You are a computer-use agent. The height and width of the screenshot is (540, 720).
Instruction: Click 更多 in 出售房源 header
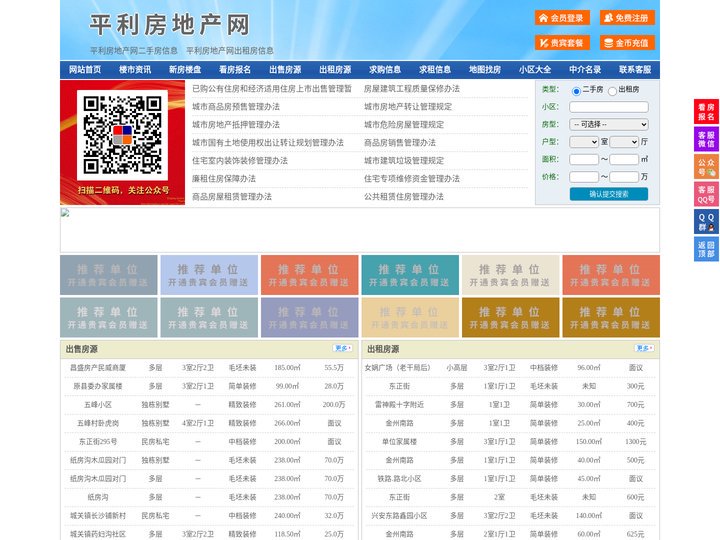point(343,349)
